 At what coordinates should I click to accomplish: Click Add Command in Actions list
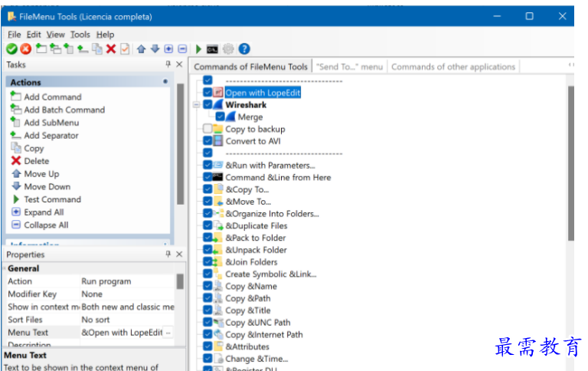53,97
